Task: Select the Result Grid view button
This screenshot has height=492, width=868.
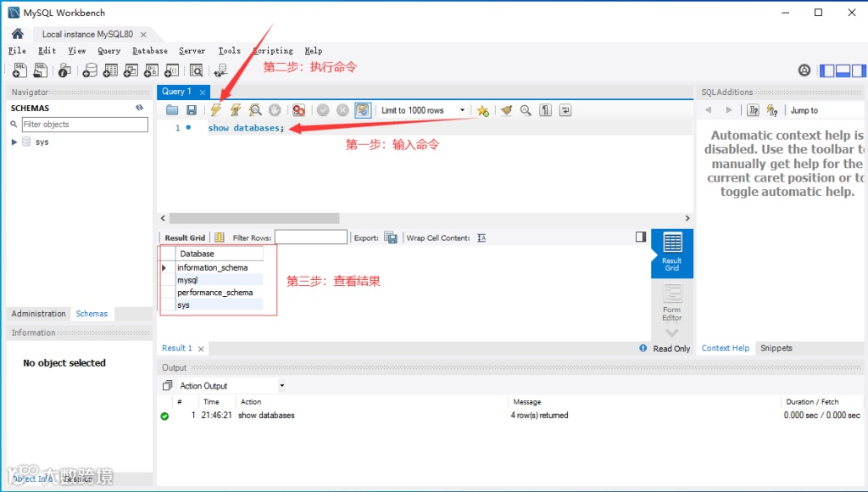Action: point(672,253)
